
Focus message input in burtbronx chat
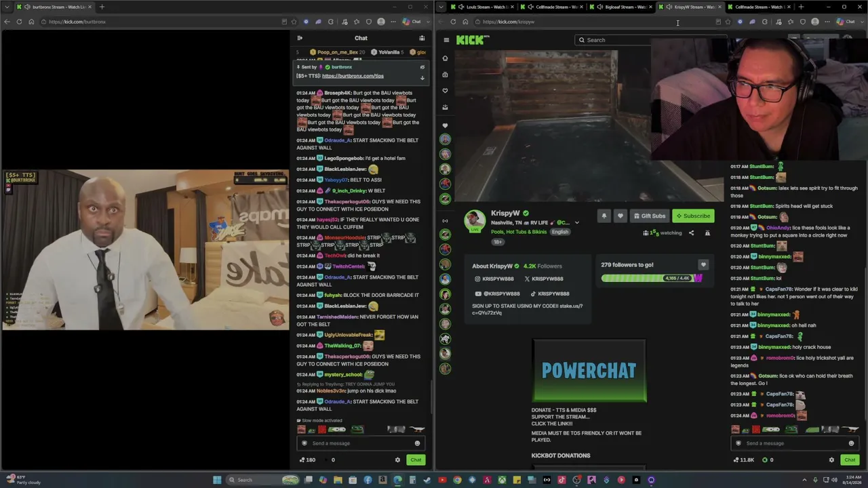(x=360, y=443)
